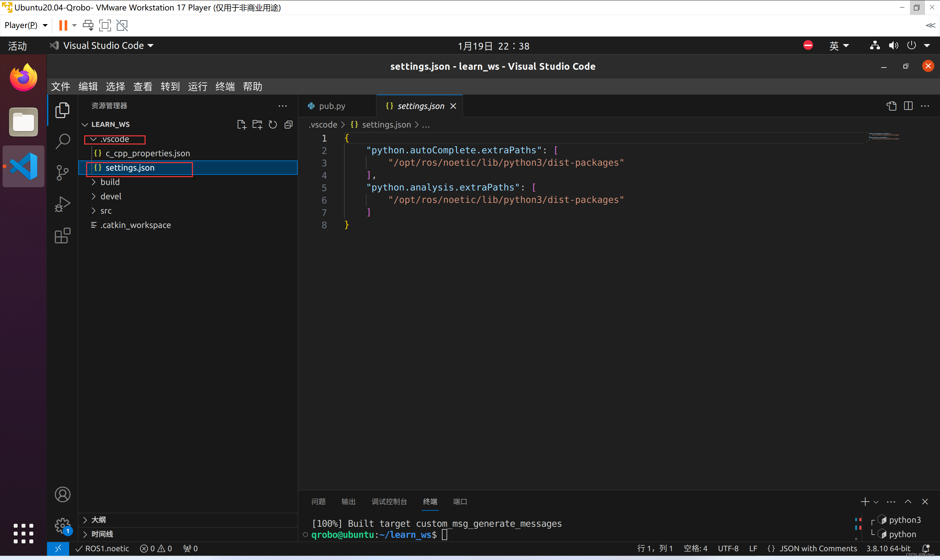
Task: Collapse all folders in Explorer
Action: 289,125
